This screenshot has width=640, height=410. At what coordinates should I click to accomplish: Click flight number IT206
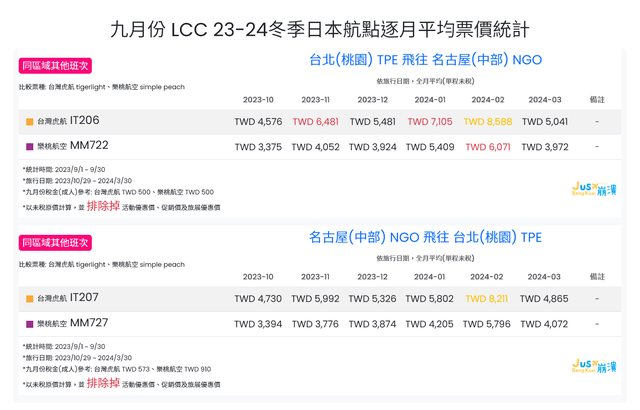(x=84, y=120)
